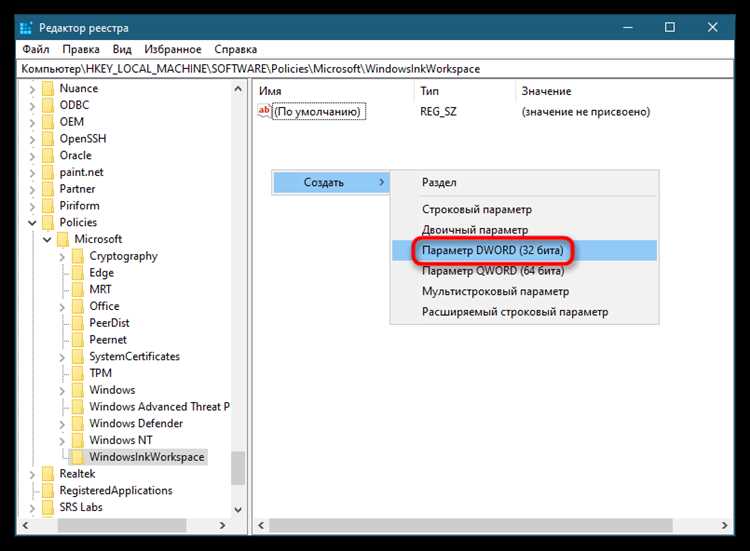This screenshot has height=551, width=750.
Task: Click the Создать context menu item
Action: click(331, 182)
